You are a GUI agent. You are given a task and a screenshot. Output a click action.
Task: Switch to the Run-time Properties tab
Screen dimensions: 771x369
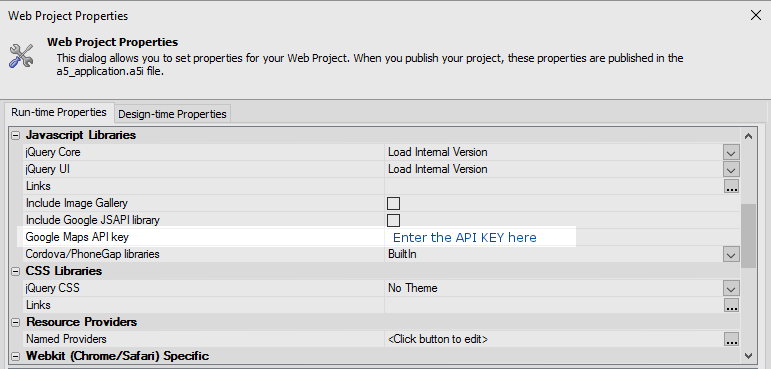(x=59, y=112)
